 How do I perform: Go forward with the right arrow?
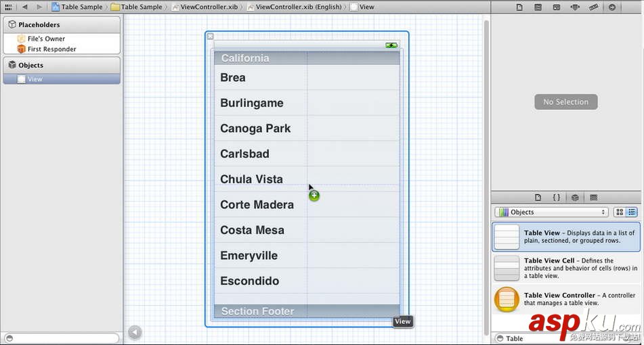pos(39,7)
